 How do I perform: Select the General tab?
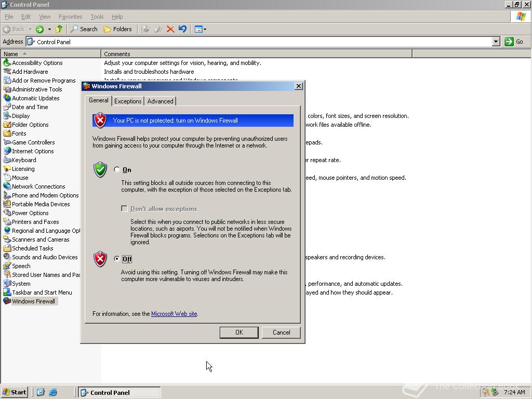(98, 100)
